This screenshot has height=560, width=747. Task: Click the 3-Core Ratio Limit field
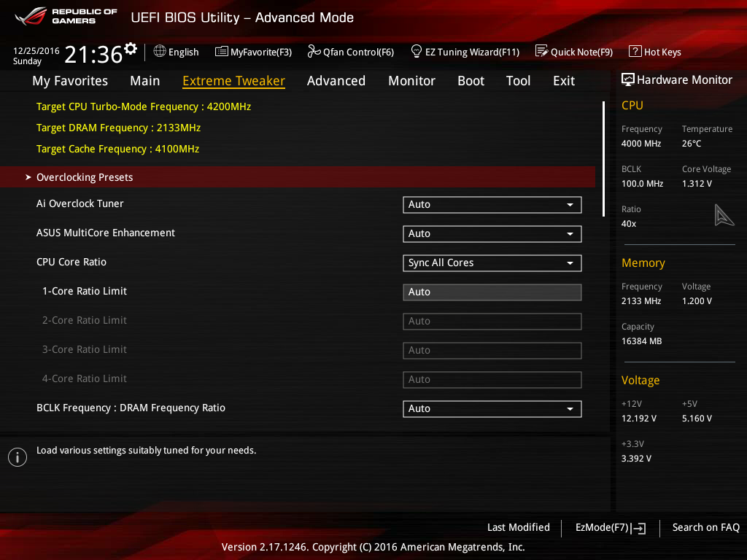point(492,351)
